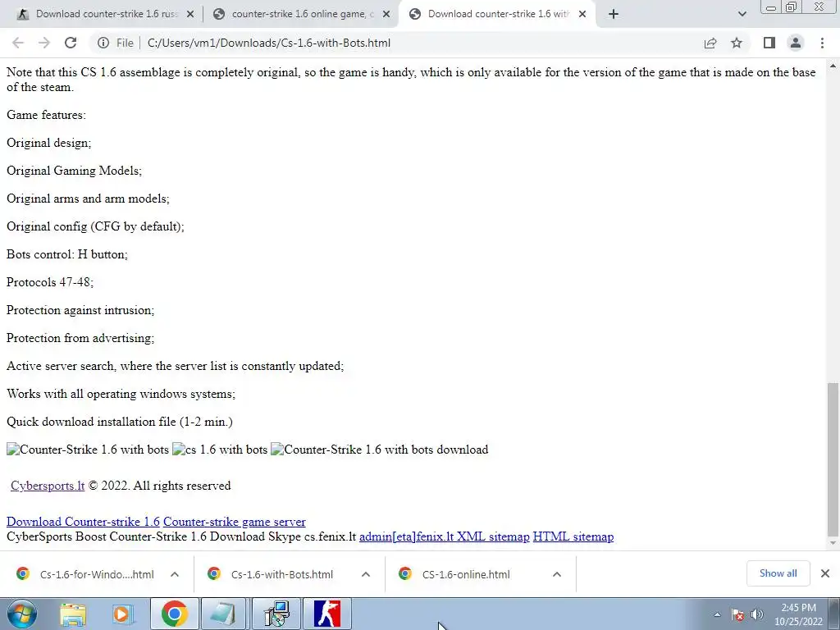The width and height of the screenshot is (840, 630).
Task: Click admin[eta]fenix.lt email link
Action: pos(406,536)
